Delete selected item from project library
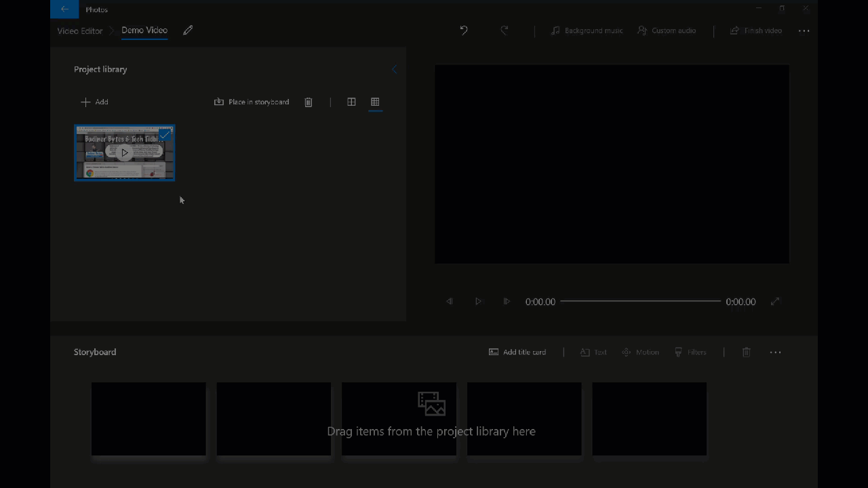The width and height of the screenshot is (868, 488). coord(309,102)
